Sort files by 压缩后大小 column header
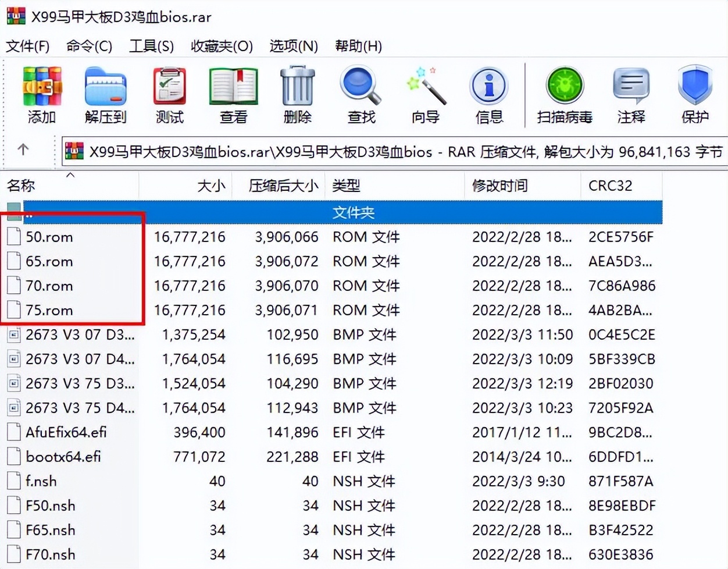Viewport: 728px width, 569px height. pyautogui.click(x=283, y=186)
